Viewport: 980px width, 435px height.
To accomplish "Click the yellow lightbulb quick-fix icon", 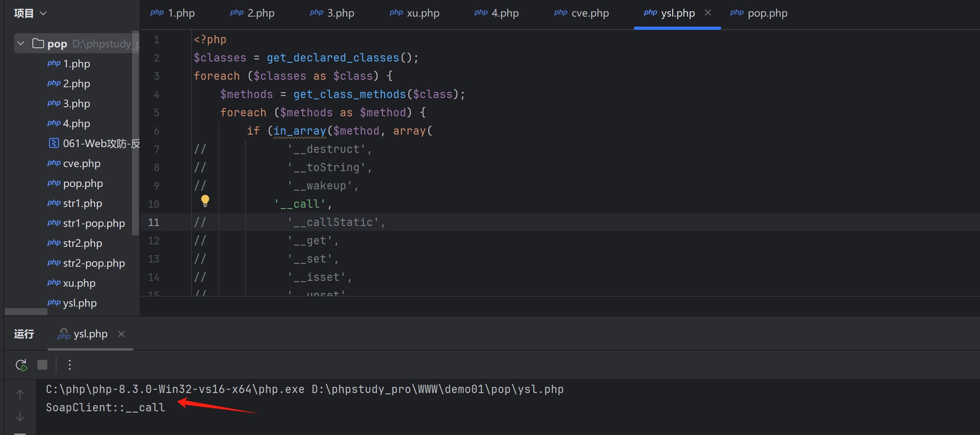I will (205, 201).
